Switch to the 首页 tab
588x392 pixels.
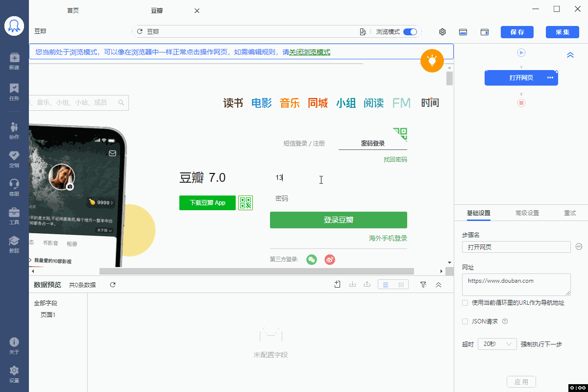point(73,10)
